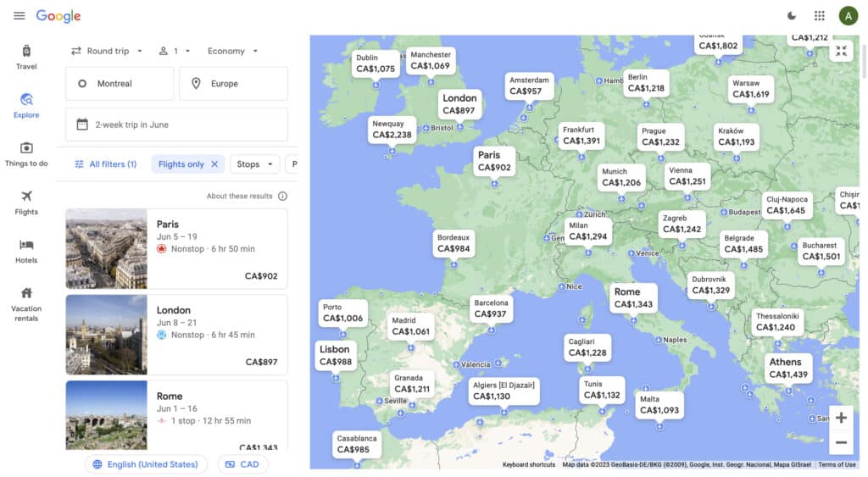Image resolution: width=868 pixels, height=477 pixels.
Task: Go to Hotels in sidebar
Action: (x=26, y=250)
